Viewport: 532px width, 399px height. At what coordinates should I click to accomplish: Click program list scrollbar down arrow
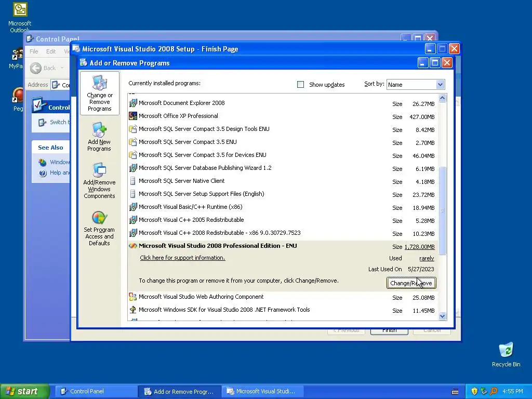pos(443,316)
